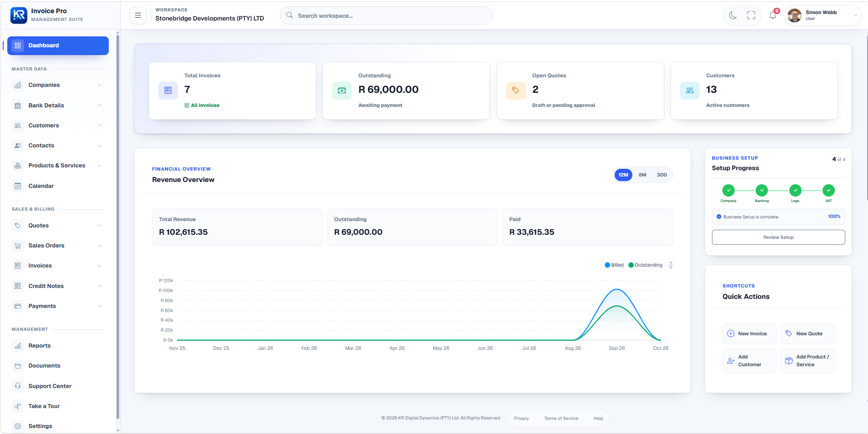Screen dimensions: 868x434
Task: Click the New Invoice quick action
Action: tap(749, 334)
